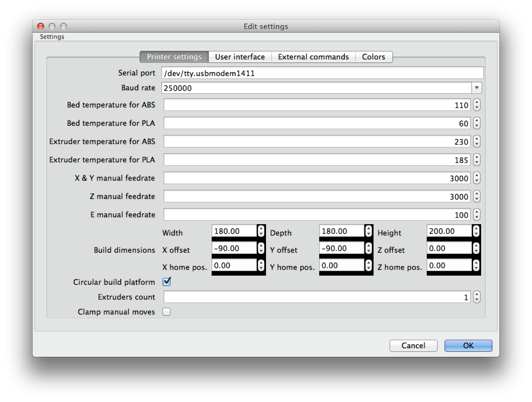Open the User interface tab
The width and height of the screenshot is (532, 402).
[x=240, y=57]
